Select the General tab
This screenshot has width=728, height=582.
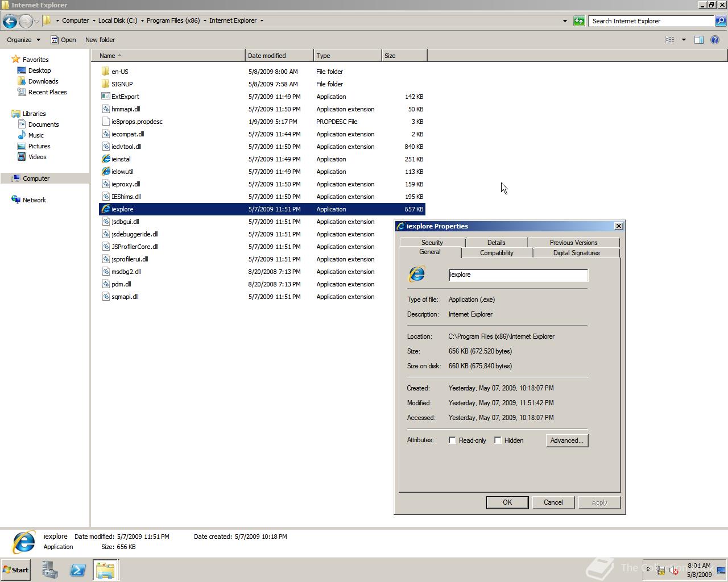(430, 252)
